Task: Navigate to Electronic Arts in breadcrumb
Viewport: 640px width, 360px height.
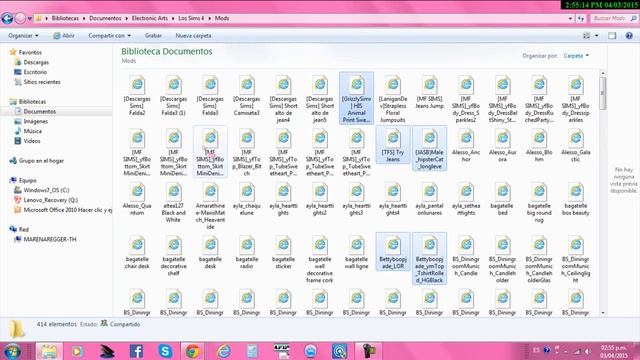Action: pyautogui.click(x=149, y=18)
